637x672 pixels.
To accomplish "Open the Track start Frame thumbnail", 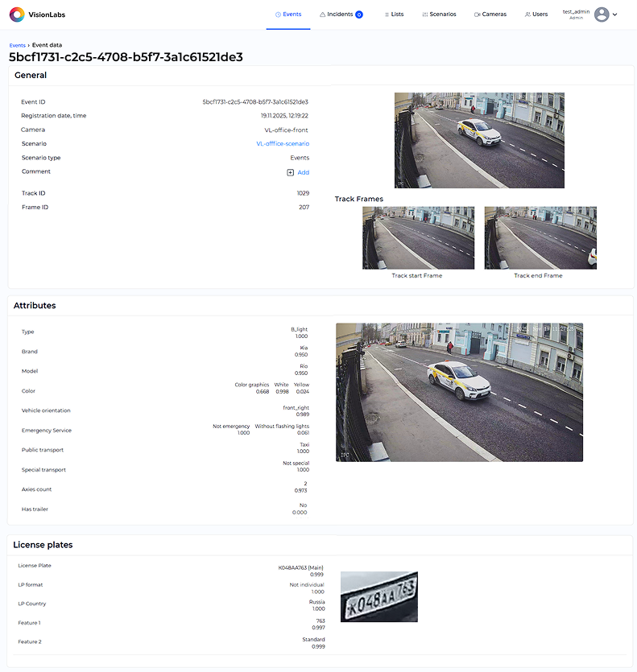I will 418,238.
